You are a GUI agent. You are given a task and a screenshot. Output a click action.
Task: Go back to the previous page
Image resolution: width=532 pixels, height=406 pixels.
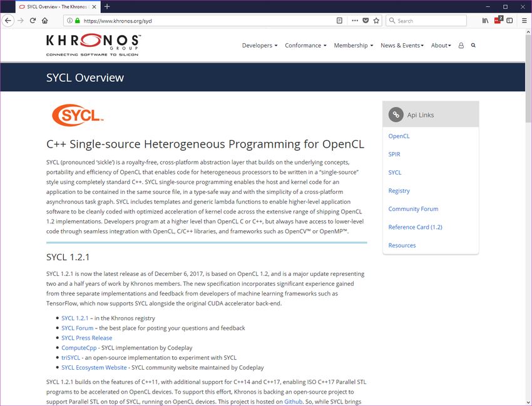coord(8,21)
